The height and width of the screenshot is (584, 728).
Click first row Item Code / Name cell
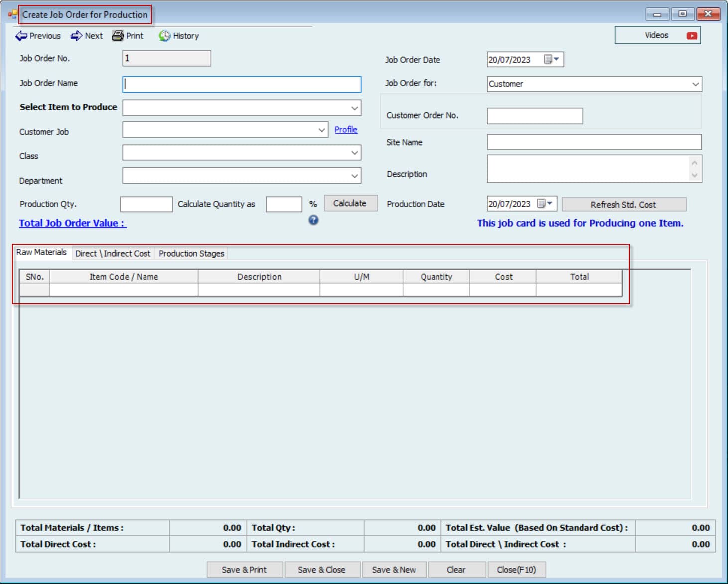point(124,290)
